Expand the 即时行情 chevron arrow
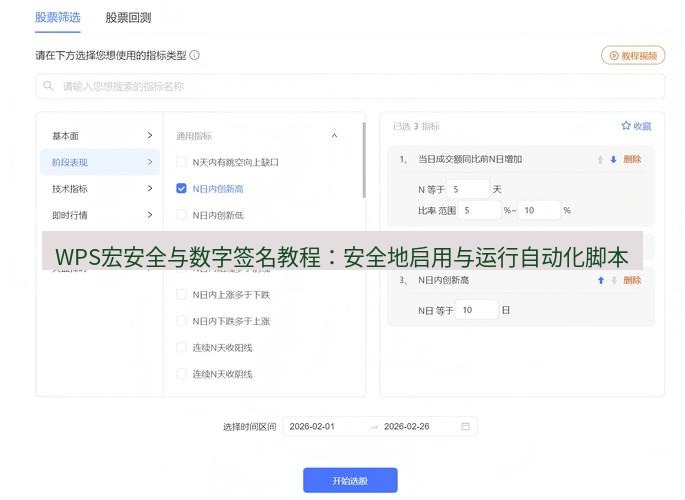The image size is (685, 500). (x=150, y=214)
